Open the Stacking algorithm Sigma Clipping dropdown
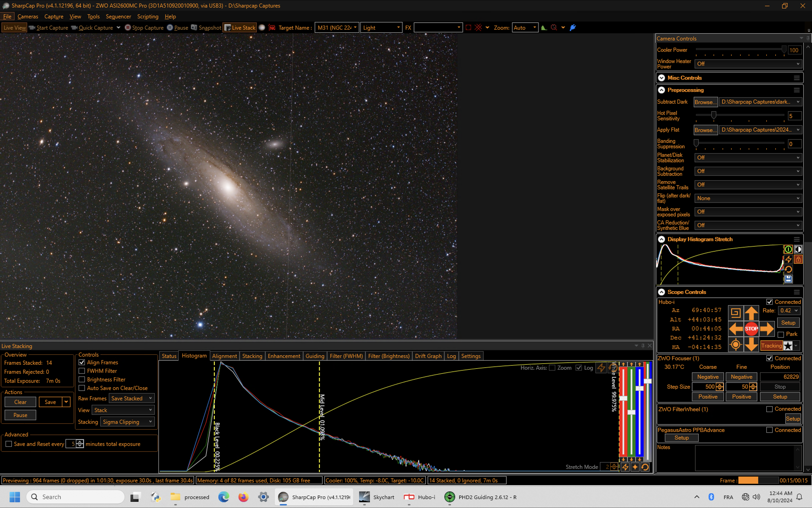This screenshot has height=508, width=812. click(127, 422)
